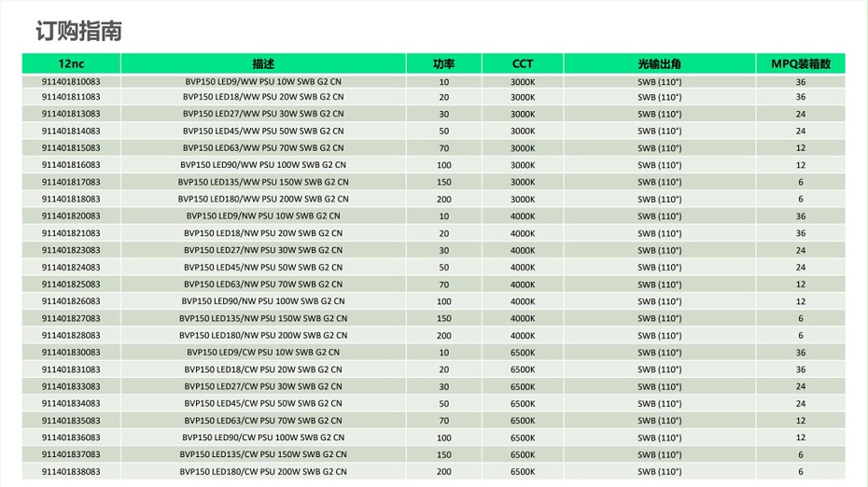This screenshot has width=868, height=487.
Task: Click part number 911401810083
Action: (71, 81)
